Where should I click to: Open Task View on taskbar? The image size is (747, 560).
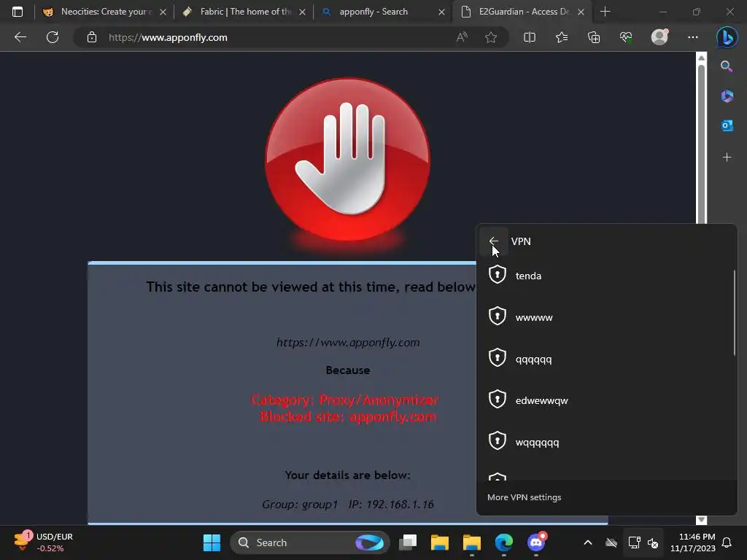[407, 542]
